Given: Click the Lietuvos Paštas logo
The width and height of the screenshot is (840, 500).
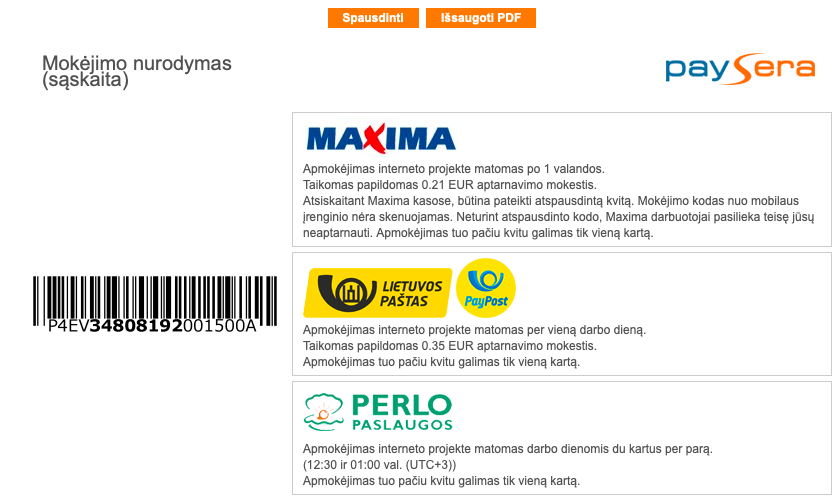Looking at the screenshot, I should click(378, 293).
